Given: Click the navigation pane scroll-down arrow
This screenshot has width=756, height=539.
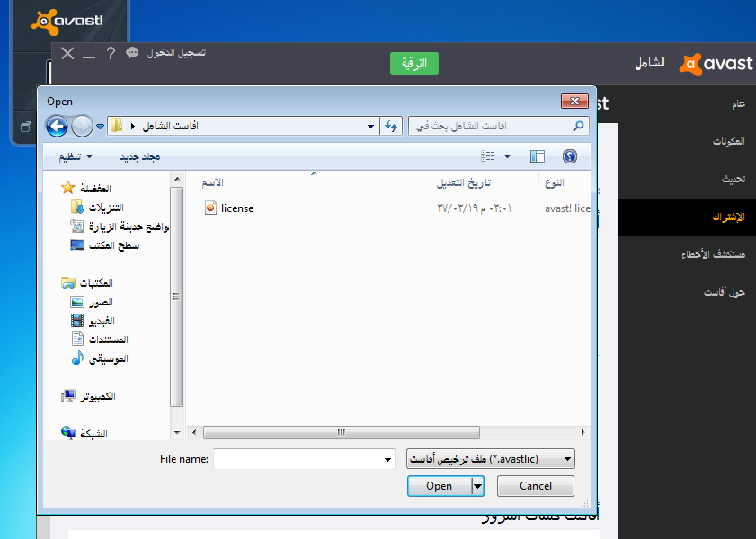Looking at the screenshot, I should (177, 433).
